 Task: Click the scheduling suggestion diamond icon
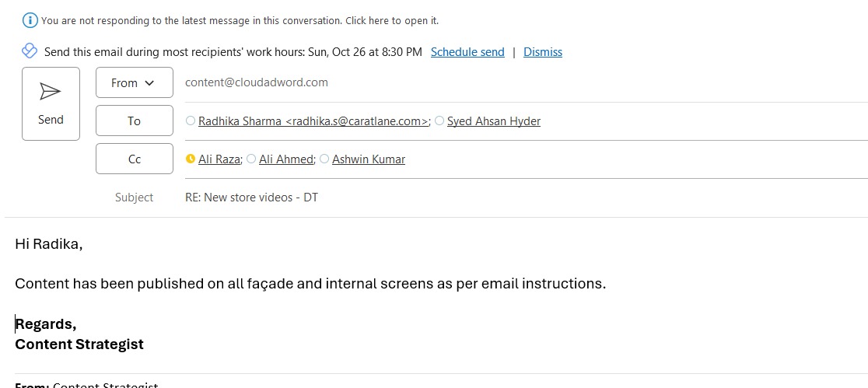pyautogui.click(x=30, y=51)
